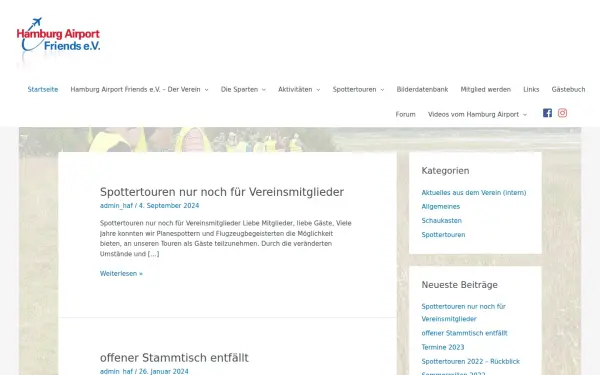This screenshot has width=600, height=375.
Task: Click author admin_haf on the September post
Action: coord(116,205)
